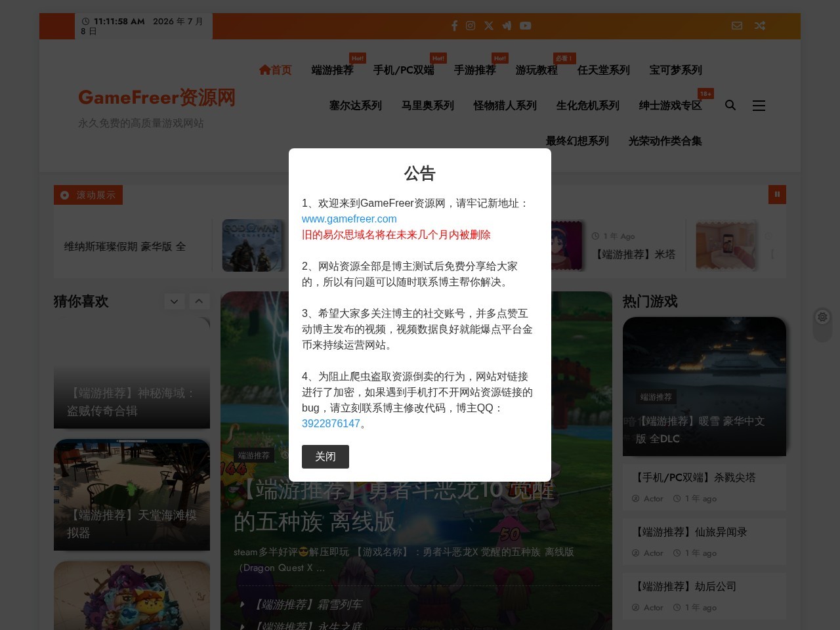Open the 暖雪 豪华中文版 全DLC card

tap(700, 430)
